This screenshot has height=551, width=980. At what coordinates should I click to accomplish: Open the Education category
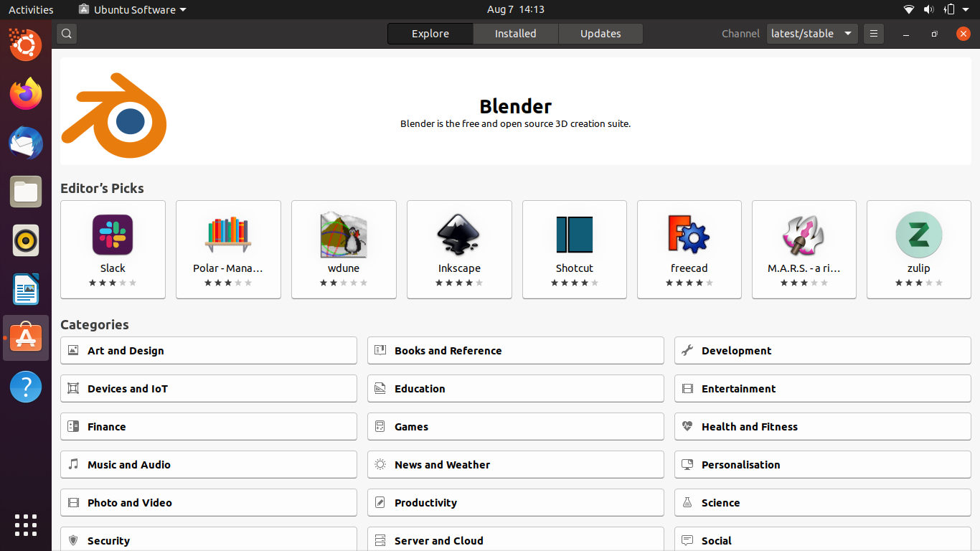(516, 388)
